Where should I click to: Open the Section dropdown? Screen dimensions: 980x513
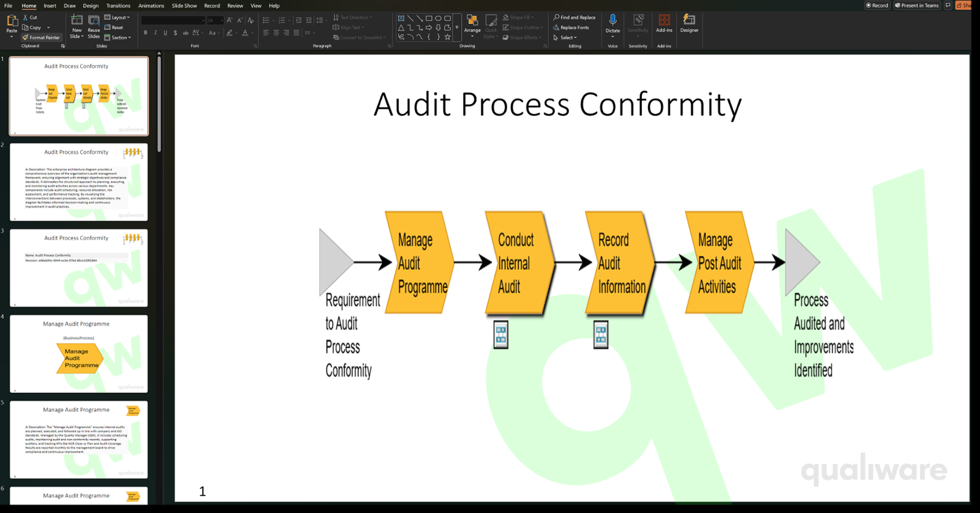click(118, 37)
